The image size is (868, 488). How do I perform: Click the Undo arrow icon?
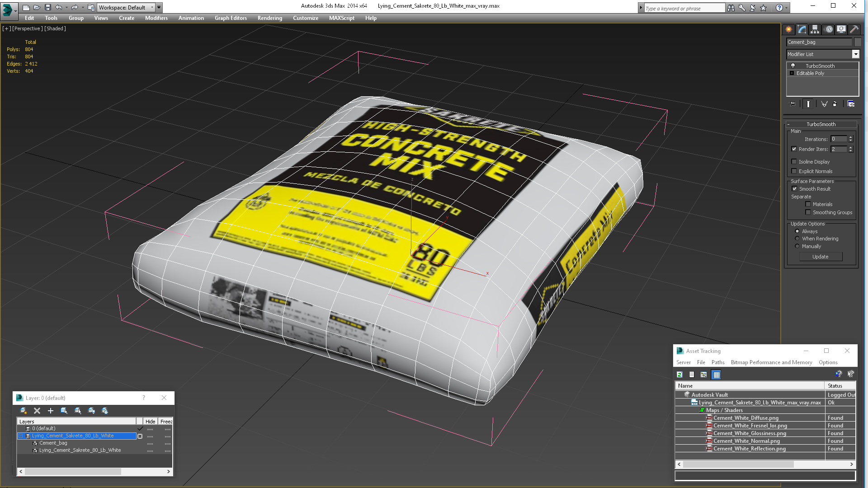[58, 7]
